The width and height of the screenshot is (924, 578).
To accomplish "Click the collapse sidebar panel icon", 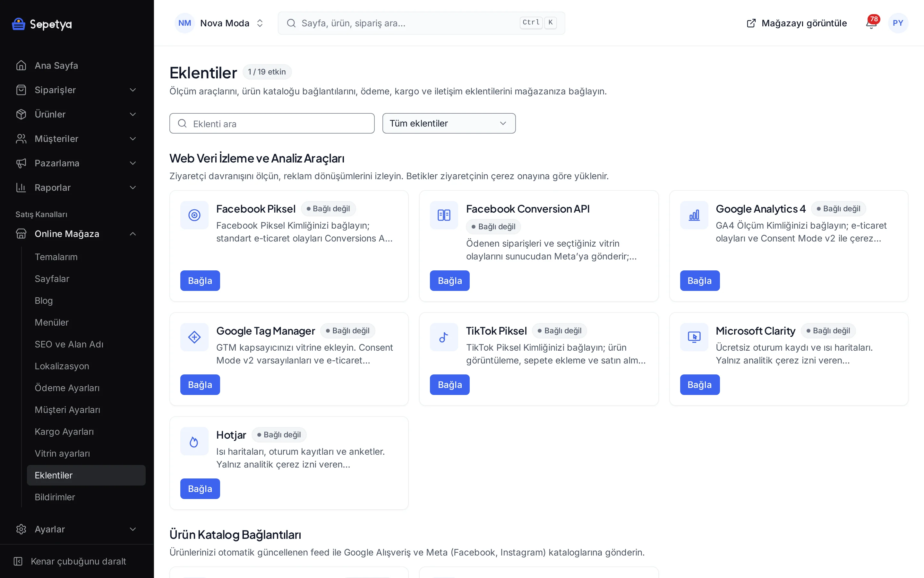I will pyautogui.click(x=18, y=561).
